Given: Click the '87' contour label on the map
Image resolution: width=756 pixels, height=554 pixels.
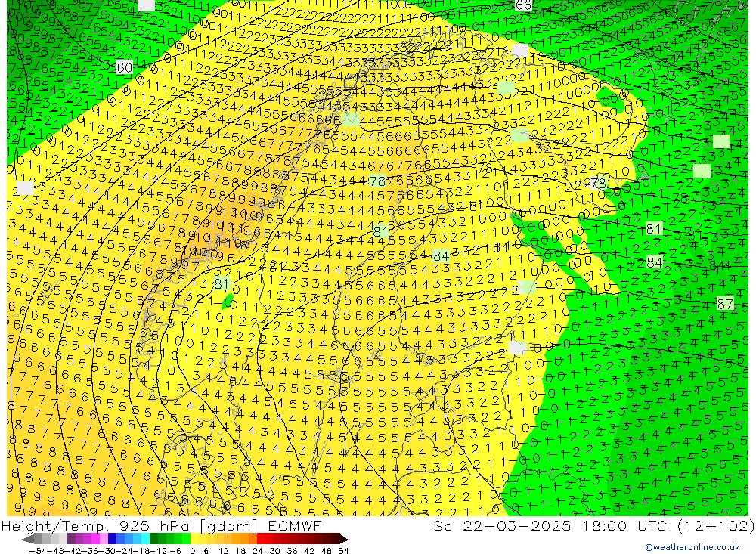Looking at the screenshot, I should [x=725, y=304].
